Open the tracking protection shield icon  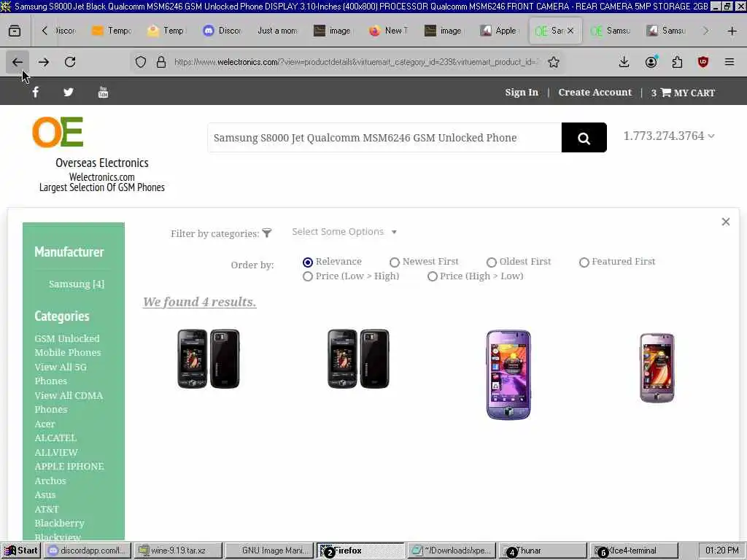pos(141,62)
